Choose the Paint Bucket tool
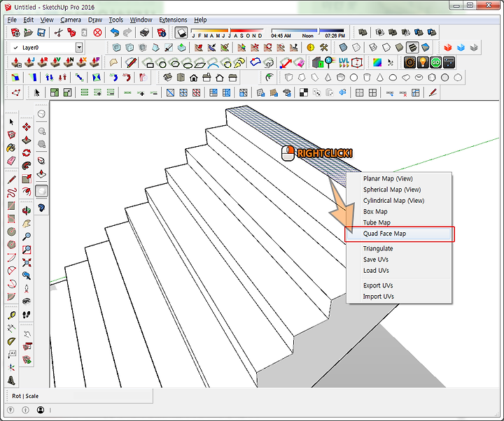The width and height of the screenshot is (504, 421). 12,148
